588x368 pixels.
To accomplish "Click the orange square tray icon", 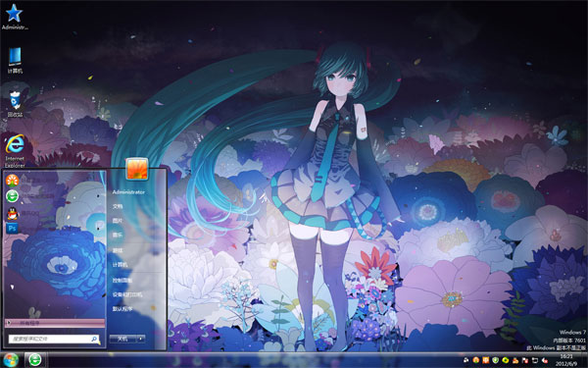I will point(486,360).
